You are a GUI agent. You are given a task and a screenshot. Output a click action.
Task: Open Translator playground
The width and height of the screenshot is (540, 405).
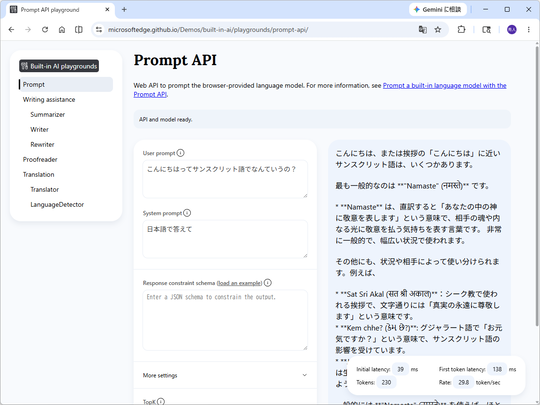tap(44, 189)
